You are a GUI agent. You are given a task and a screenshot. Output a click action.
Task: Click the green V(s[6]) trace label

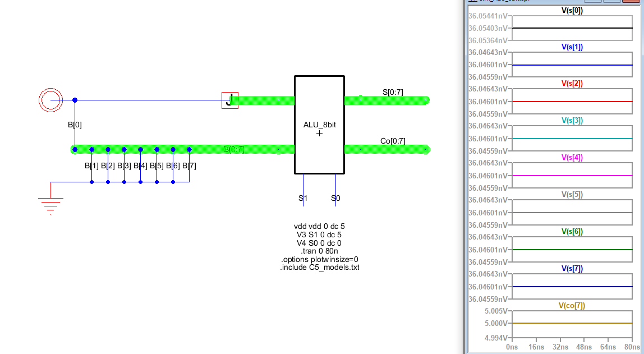[572, 232]
